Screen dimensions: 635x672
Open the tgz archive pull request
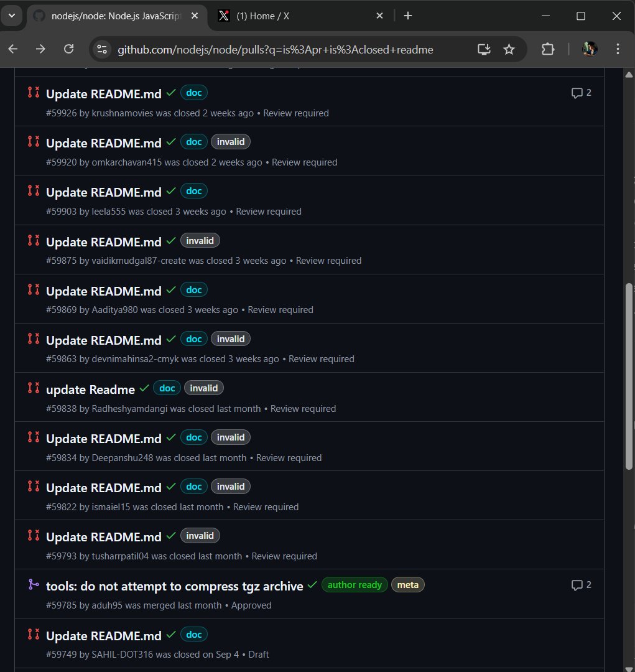tap(174, 586)
